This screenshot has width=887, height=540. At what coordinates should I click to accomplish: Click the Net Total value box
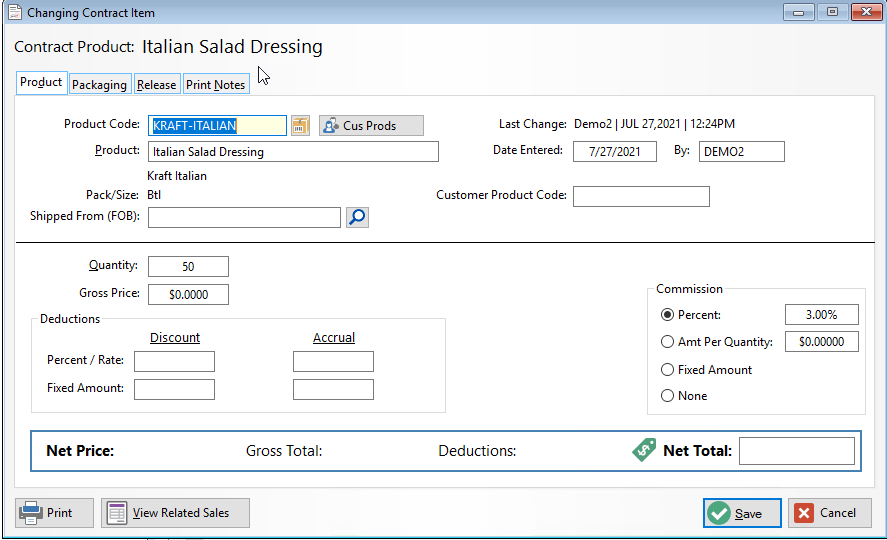[796, 451]
